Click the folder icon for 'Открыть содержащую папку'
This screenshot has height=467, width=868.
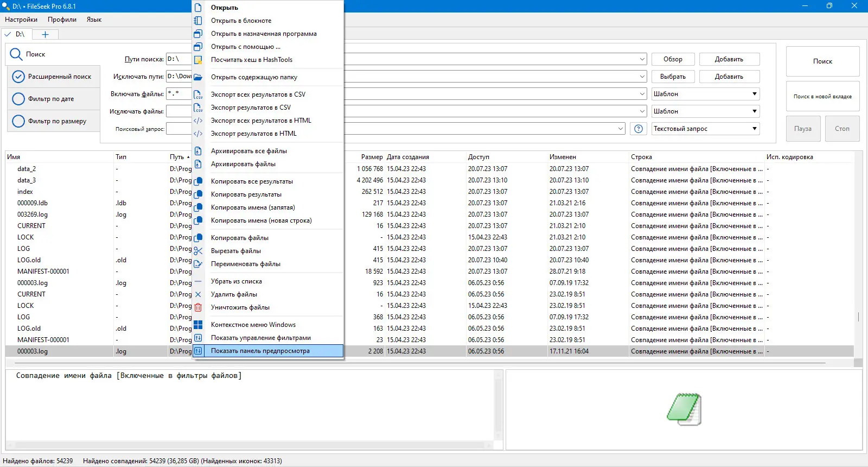click(198, 77)
